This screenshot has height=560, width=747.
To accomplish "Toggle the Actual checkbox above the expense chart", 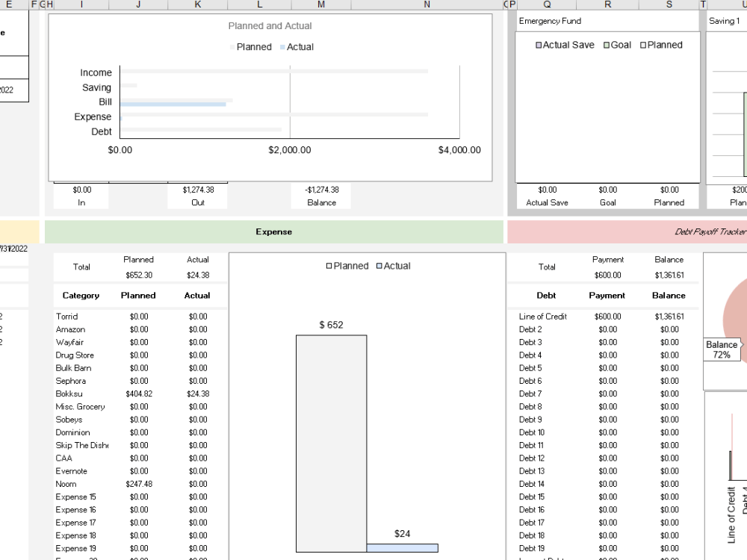I will point(377,265).
